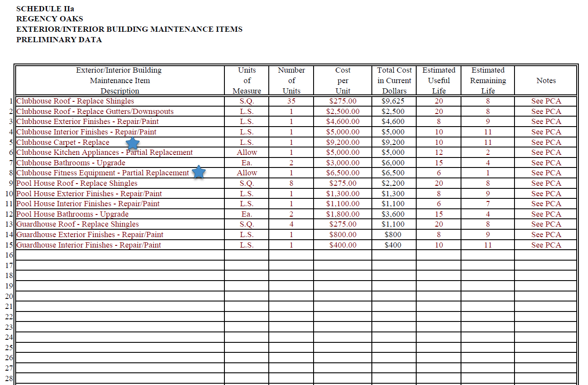Select the 'Cost per Unit' column header
The image size is (588, 385).
[343, 80]
